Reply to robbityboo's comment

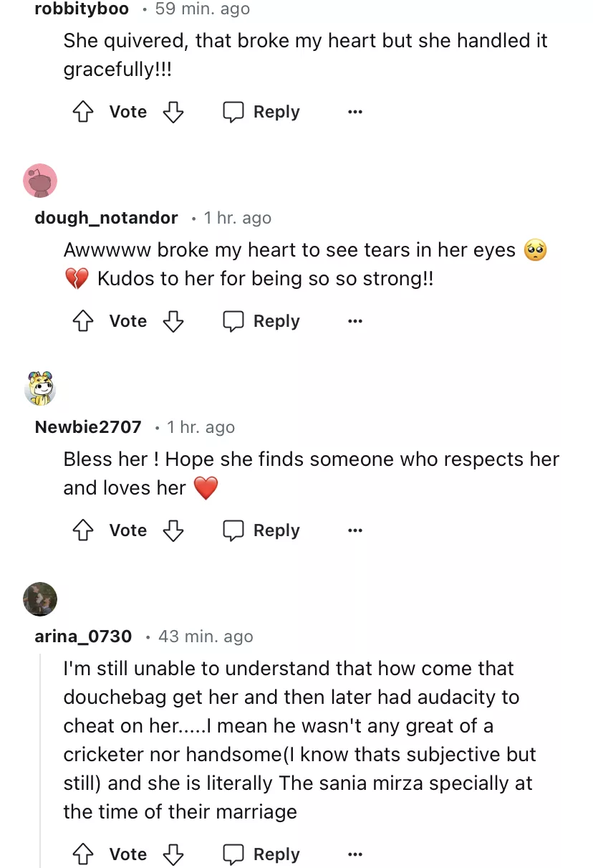click(261, 112)
